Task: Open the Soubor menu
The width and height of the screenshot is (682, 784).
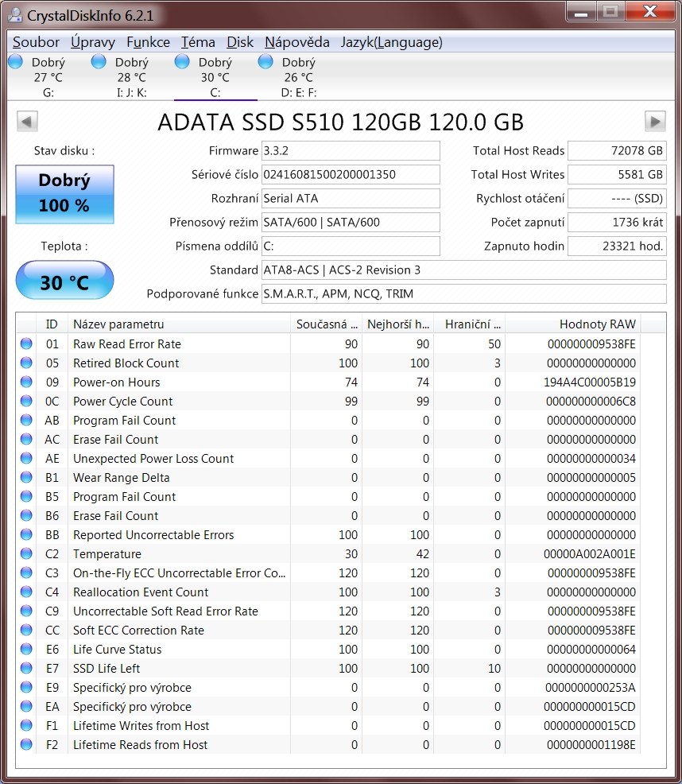Action: click(x=36, y=42)
